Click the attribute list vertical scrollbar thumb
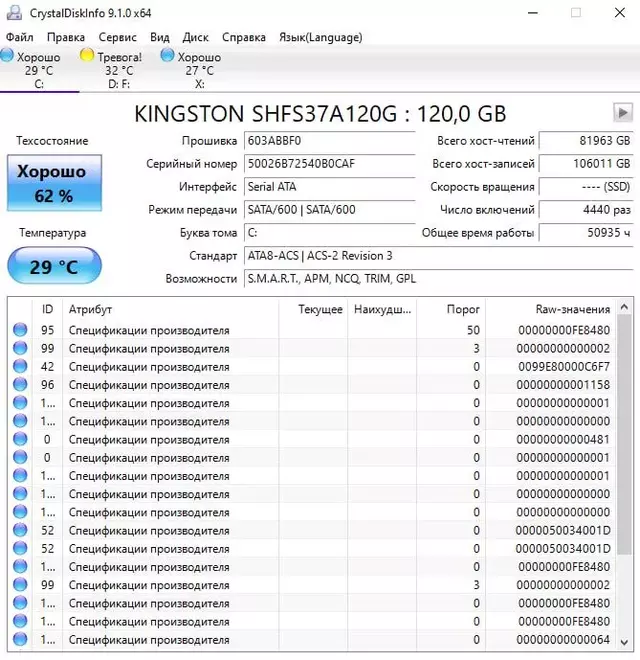Viewport: 640px width, 660px height. (624, 436)
